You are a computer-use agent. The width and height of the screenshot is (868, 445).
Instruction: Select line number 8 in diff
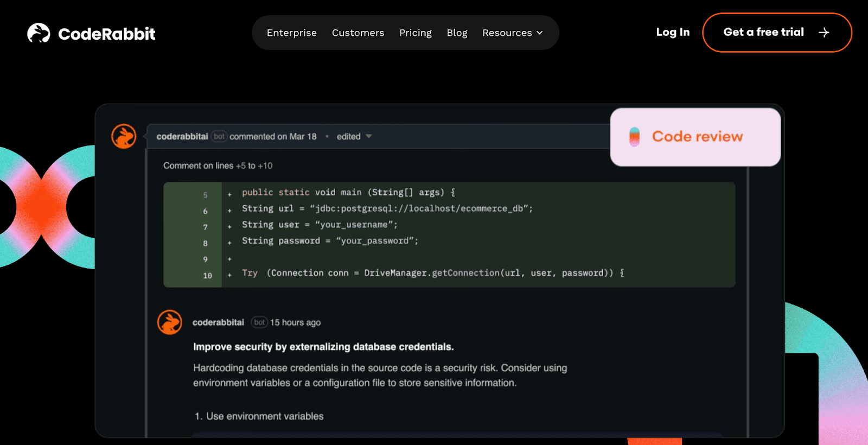click(x=206, y=243)
